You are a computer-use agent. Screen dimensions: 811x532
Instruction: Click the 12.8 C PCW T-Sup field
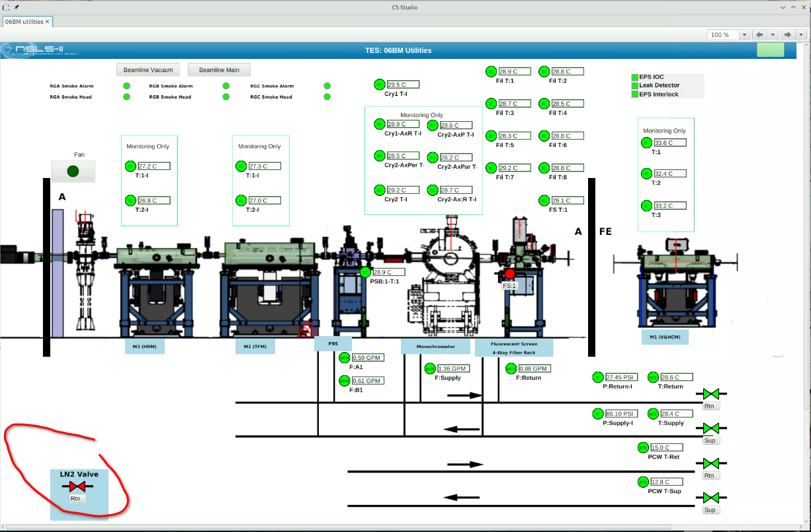pyautogui.click(x=667, y=482)
